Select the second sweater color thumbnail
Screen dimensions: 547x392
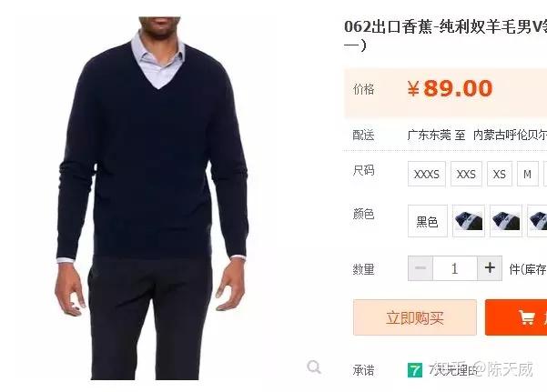click(x=506, y=221)
